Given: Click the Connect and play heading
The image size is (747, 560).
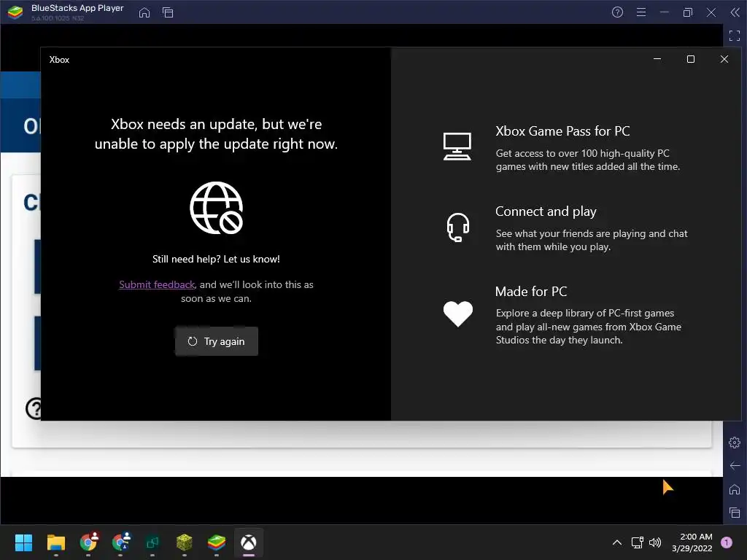Looking at the screenshot, I should pos(546,211).
